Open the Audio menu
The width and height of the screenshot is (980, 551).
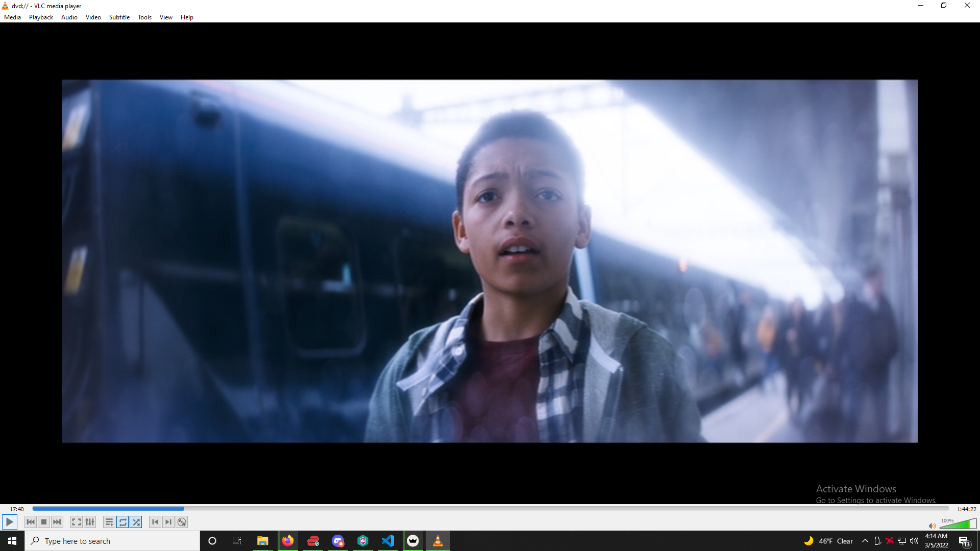69,17
